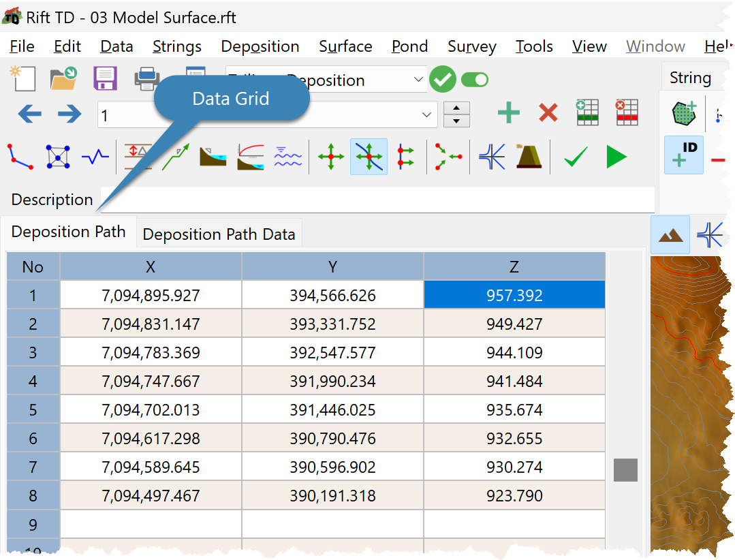Click the stepper up arrow
The height and width of the screenshot is (560, 735).
[x=456, y=108]
